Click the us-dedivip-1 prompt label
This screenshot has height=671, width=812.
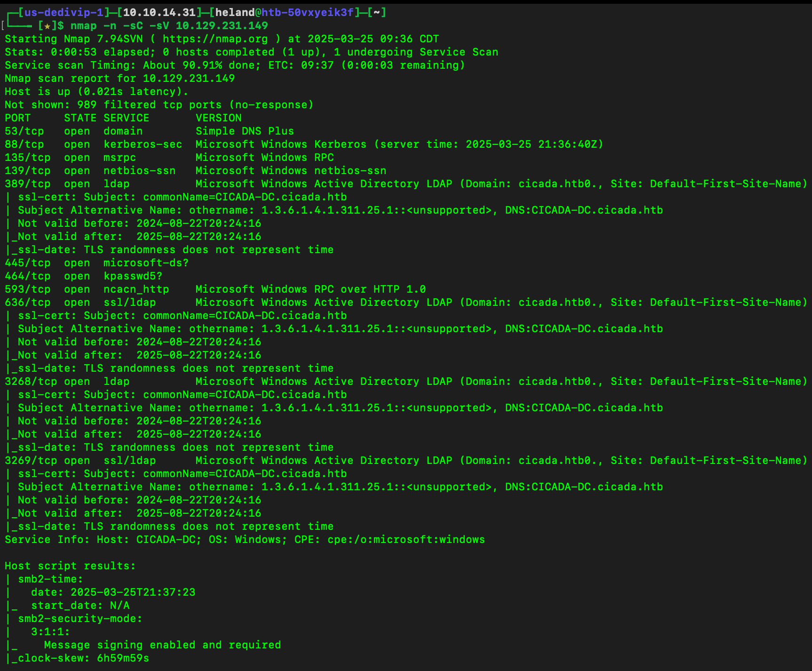click(x=64, y=13)
